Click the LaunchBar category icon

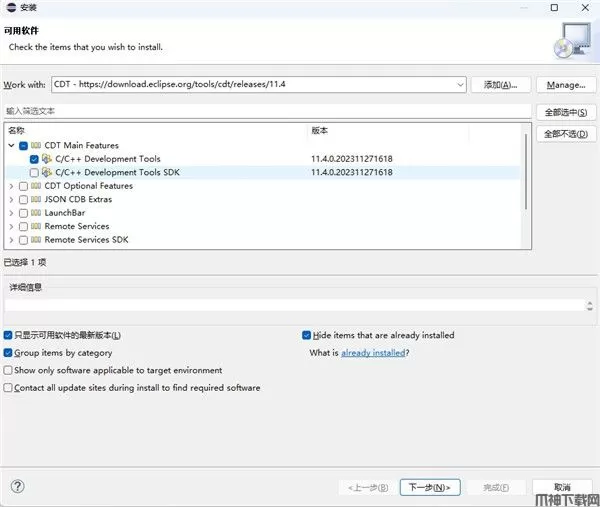pyautogui.click(x=36, y=213)
